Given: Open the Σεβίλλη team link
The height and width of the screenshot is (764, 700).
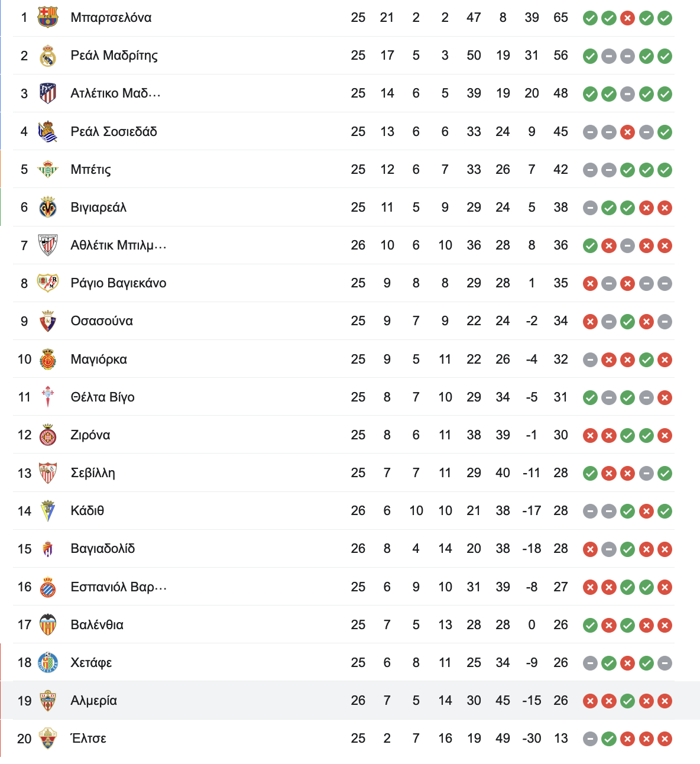Looking at the screenshot, I should pos(93,472).
